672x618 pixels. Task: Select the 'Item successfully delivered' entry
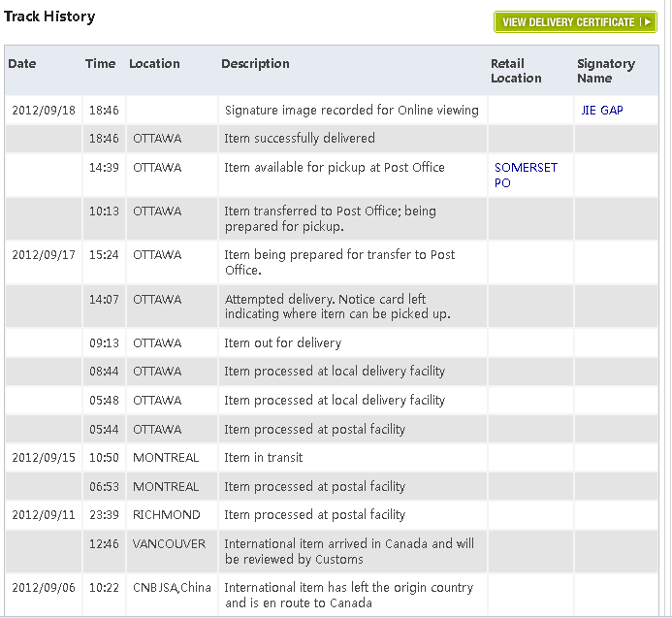(301, 139)
